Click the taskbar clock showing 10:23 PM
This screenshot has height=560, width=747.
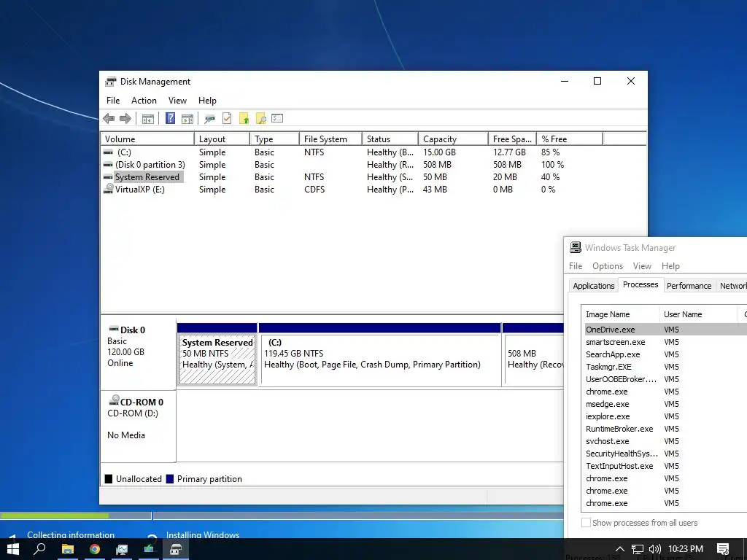(686, 549)
